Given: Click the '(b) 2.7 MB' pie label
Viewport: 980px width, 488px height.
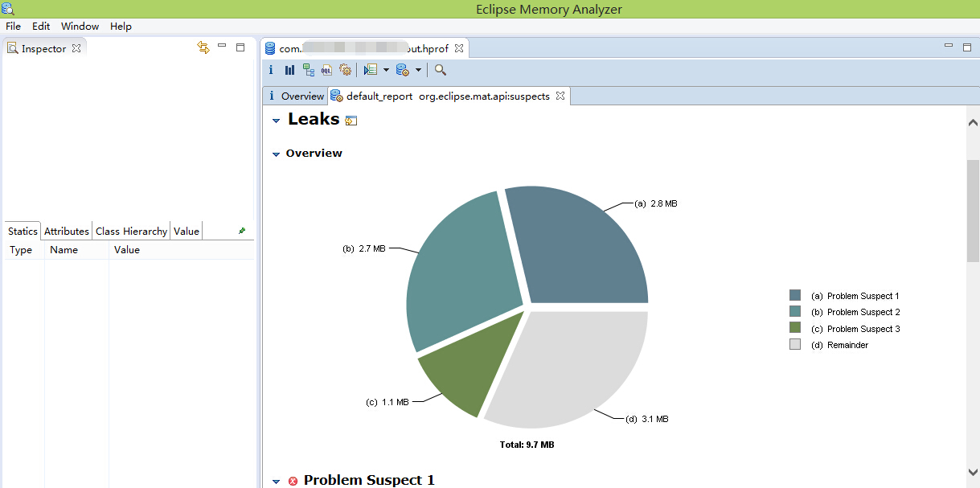Looking at the screenshot, I should 364,249.
